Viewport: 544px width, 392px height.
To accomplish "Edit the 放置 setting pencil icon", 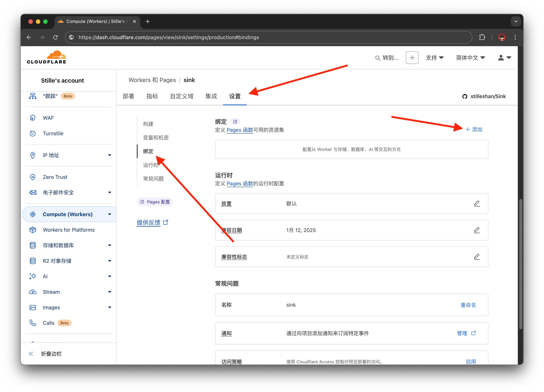I will [x=477, y=204].
